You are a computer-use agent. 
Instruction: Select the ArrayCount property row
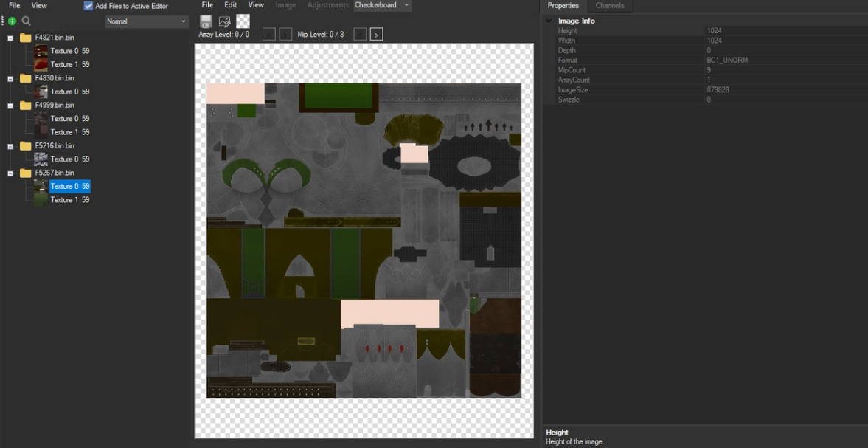pyautogui.click(x=711, y=80)
